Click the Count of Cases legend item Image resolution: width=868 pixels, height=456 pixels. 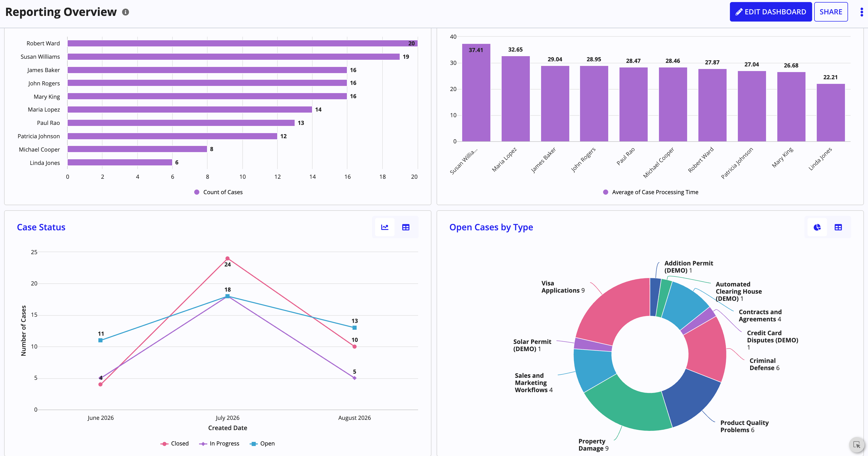[x=218, y=192]
